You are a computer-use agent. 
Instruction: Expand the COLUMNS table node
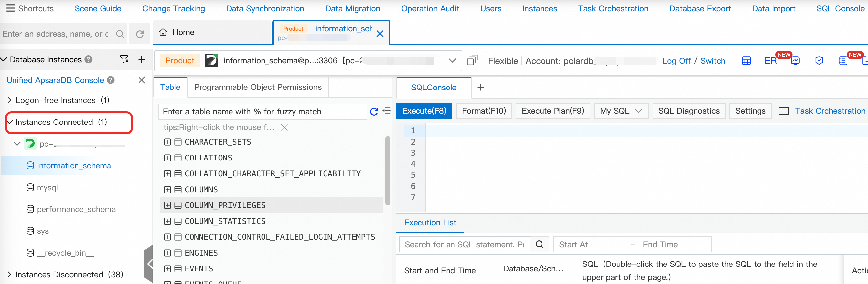[x=167, y=190]
